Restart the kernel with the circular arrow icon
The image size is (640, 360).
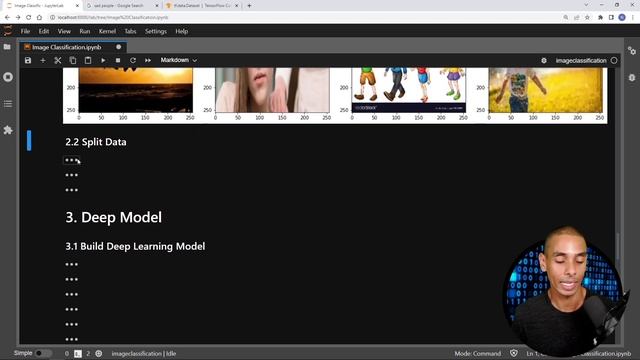pos(133,60)
